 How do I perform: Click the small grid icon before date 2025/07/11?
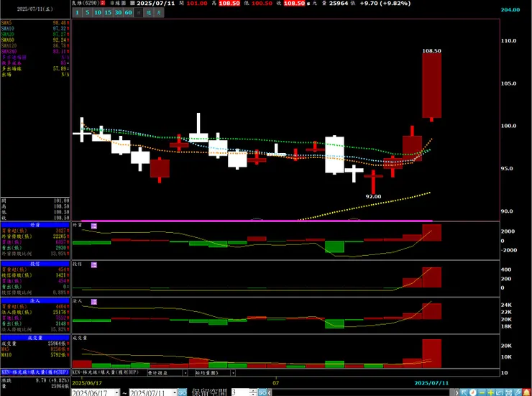(x=133, y=3)
